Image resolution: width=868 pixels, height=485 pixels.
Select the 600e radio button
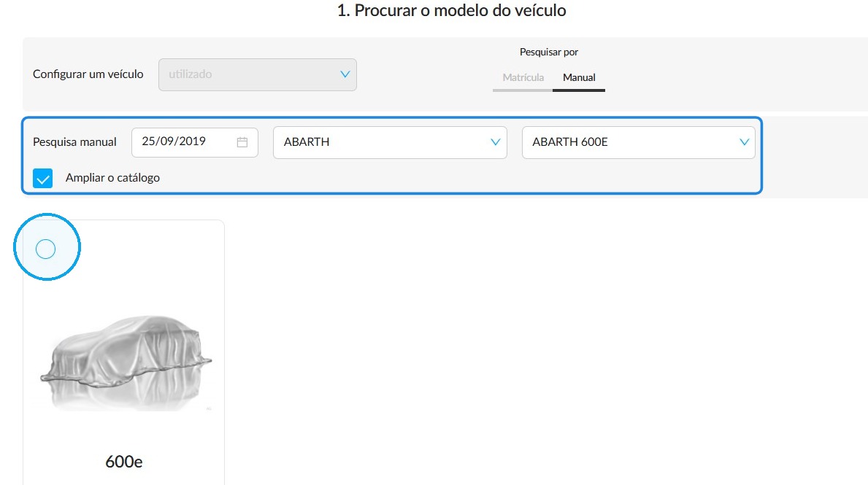[x=45, y=249]
